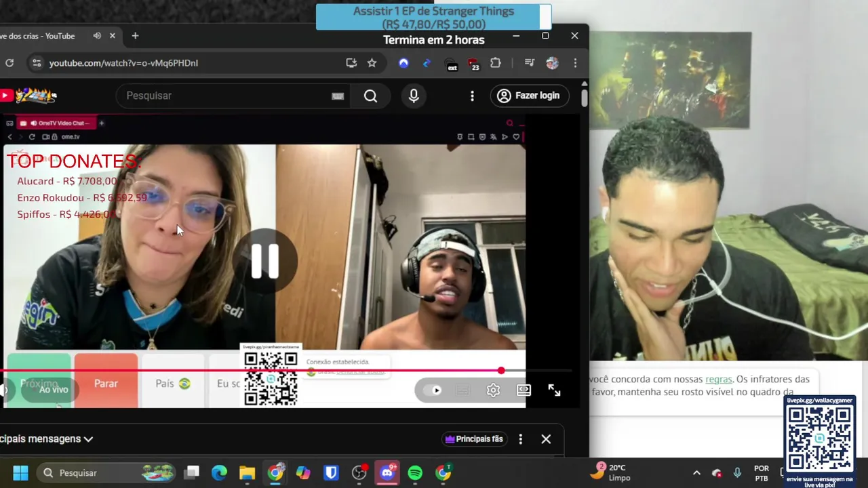Open the blue circle browser extension
The width and height of the screenshot is (868, 488).
(x=403, y=63)
